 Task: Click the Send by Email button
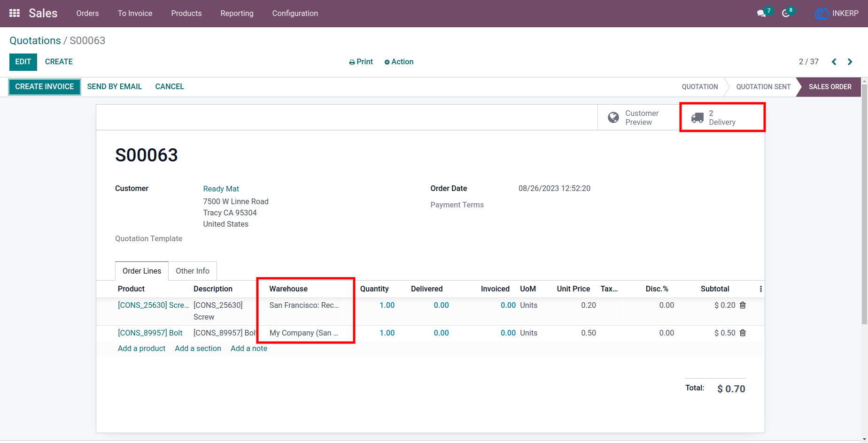click(115, 86)
